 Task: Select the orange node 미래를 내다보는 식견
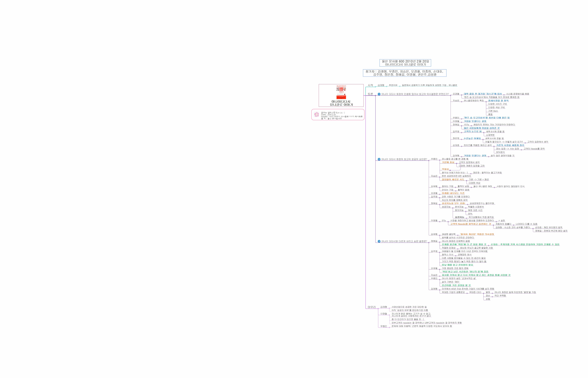(453, 193)
